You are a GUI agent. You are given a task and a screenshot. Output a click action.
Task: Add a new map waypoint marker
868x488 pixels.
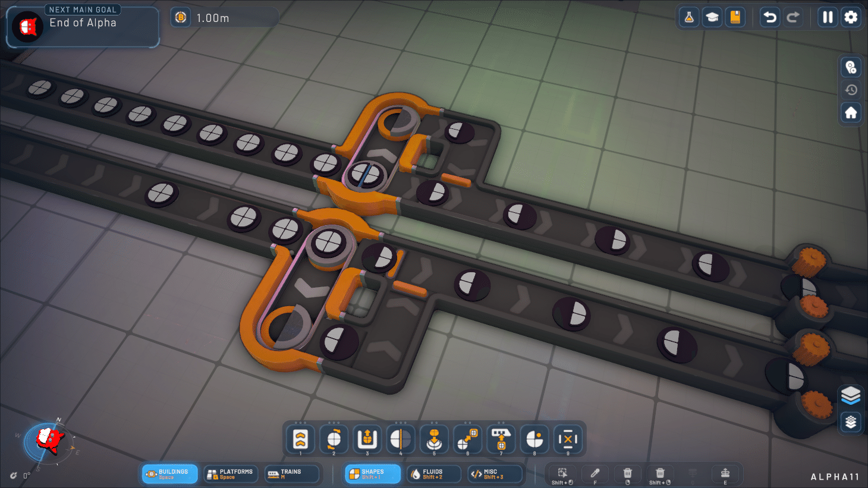coord(851,67)
